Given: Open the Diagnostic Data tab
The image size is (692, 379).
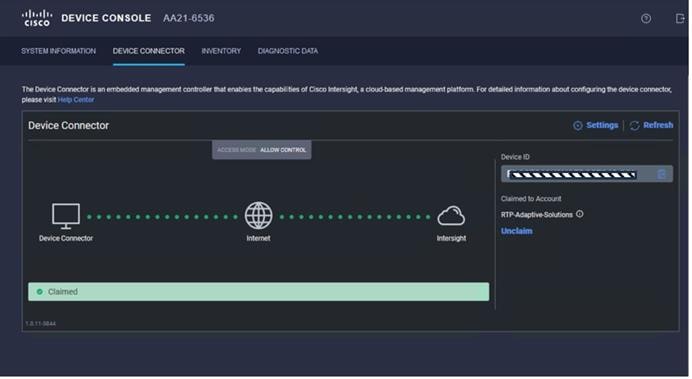Looking at the screenshot, I should click(x=288, y=51).
